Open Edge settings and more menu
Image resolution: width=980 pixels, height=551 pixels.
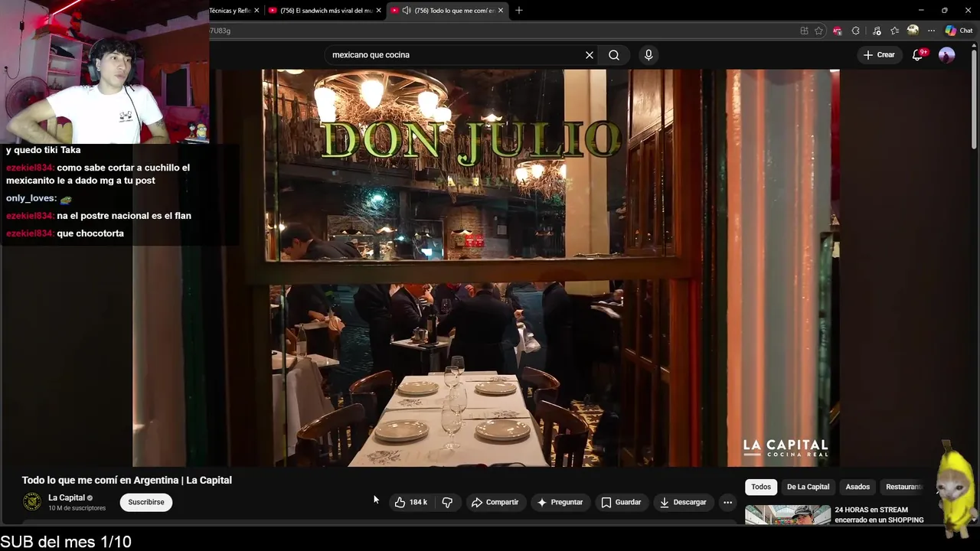pos(931,31)
